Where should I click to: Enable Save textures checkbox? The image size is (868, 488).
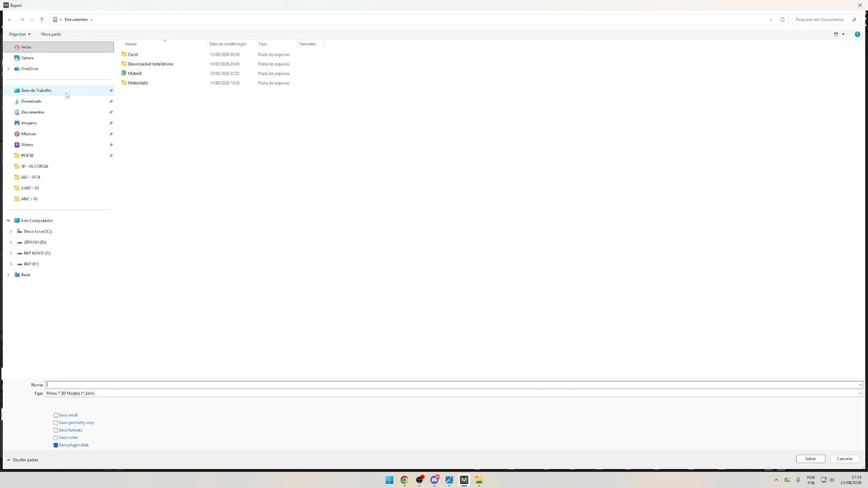tap(56, 430)
